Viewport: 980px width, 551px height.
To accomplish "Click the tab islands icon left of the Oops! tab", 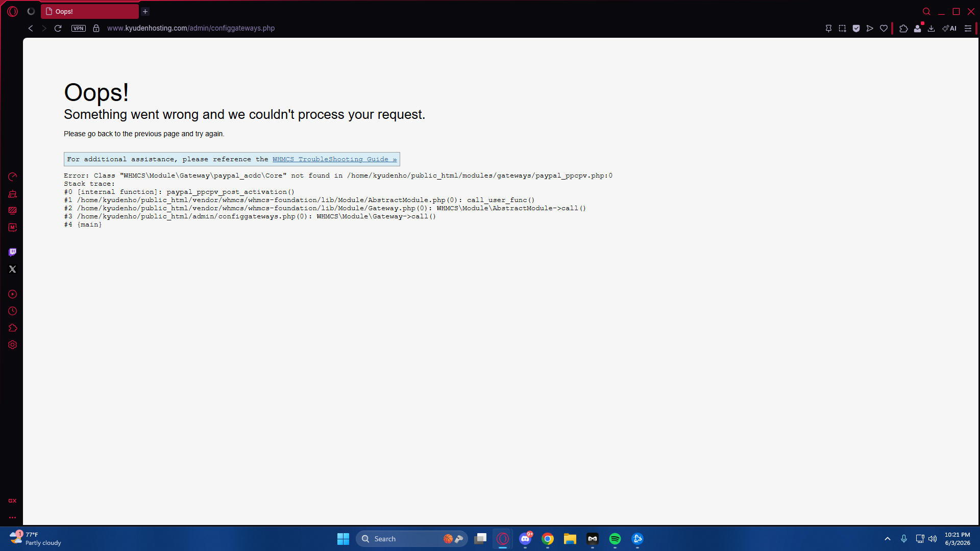I will pos(31,11).
